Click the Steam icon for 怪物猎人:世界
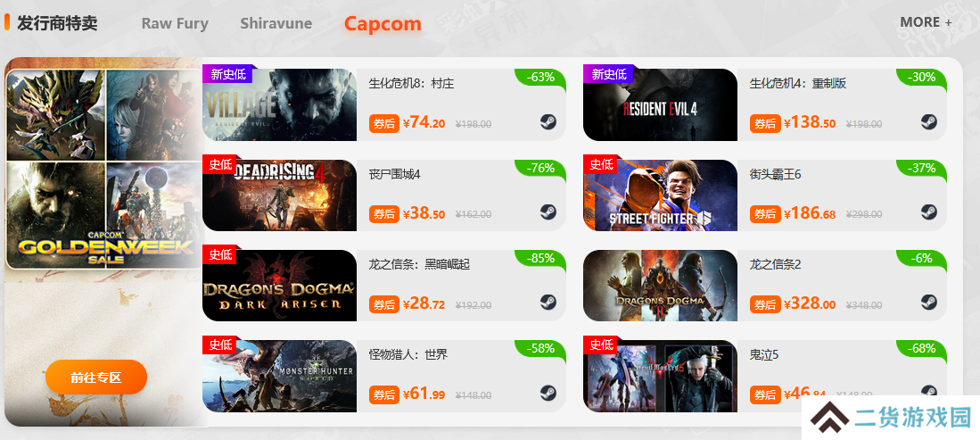 coord(548,393)
